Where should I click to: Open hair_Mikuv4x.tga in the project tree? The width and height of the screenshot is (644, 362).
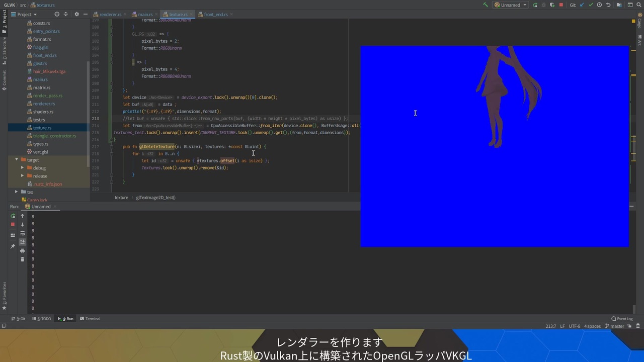click(49, 71)
